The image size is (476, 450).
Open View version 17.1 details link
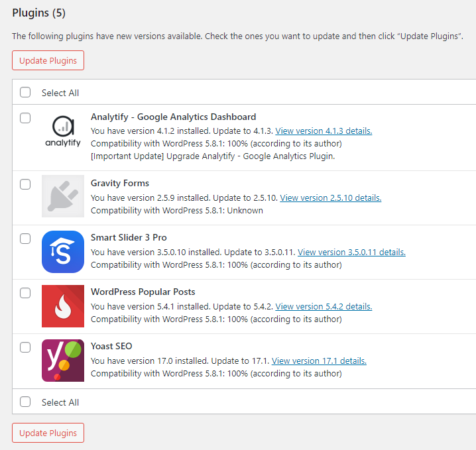point(319,361)
